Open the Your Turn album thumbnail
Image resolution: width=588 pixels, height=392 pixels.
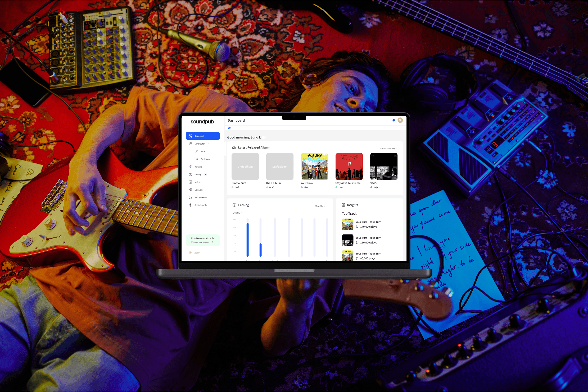pos(314,167)
